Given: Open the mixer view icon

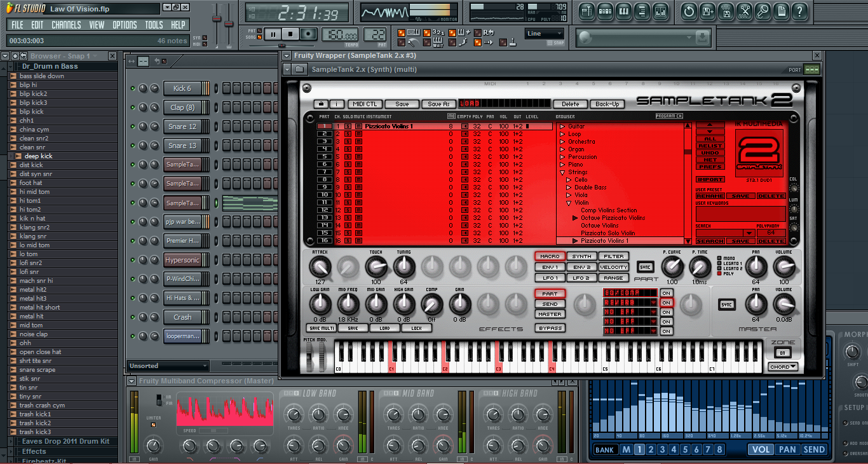Looking at the screenshot, I should pos(661,11).
